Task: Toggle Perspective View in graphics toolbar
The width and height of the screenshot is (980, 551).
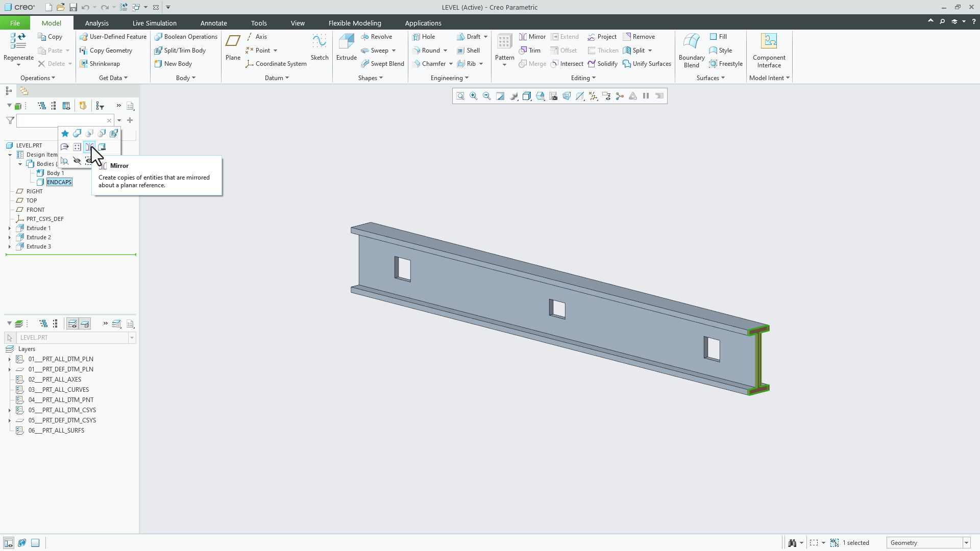Action: (x=567, y=96)
